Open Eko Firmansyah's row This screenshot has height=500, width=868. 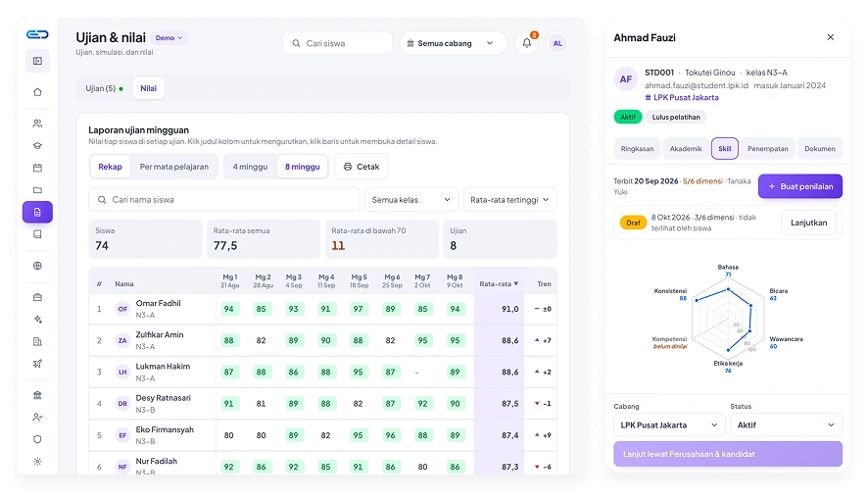[x=322, y=435]
